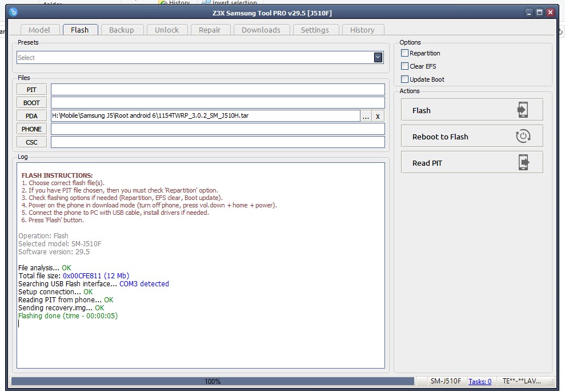This screenshot has width=565, height=392.
Task: Select the Flash tab
Action: pyautogui.click(x=79, y=30)
